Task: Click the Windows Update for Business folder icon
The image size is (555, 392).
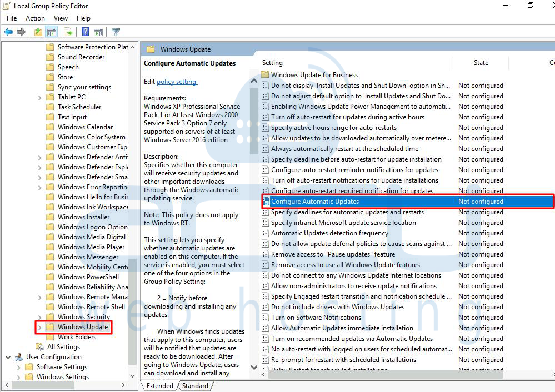Action: (265, 74)
